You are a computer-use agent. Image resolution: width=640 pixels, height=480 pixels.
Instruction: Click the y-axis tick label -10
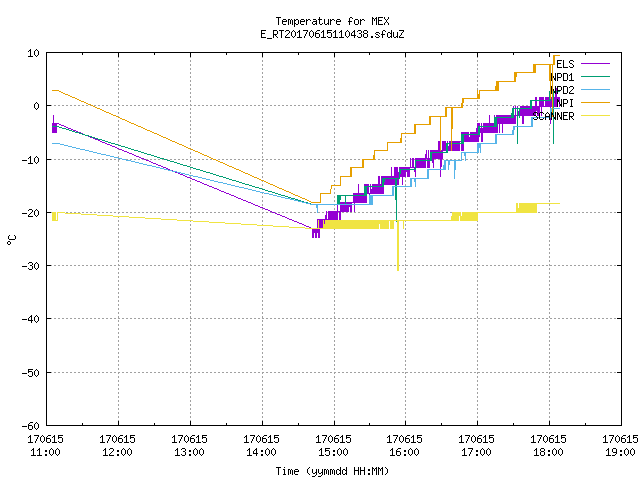click(31, 160)
